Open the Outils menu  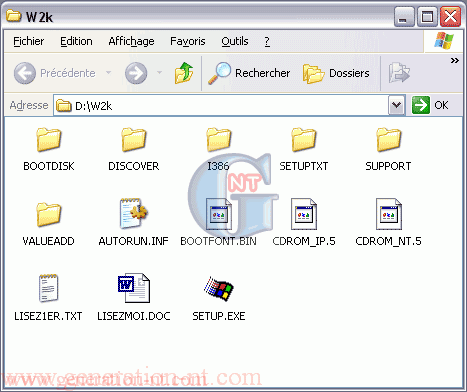click(x=235, y=41)
